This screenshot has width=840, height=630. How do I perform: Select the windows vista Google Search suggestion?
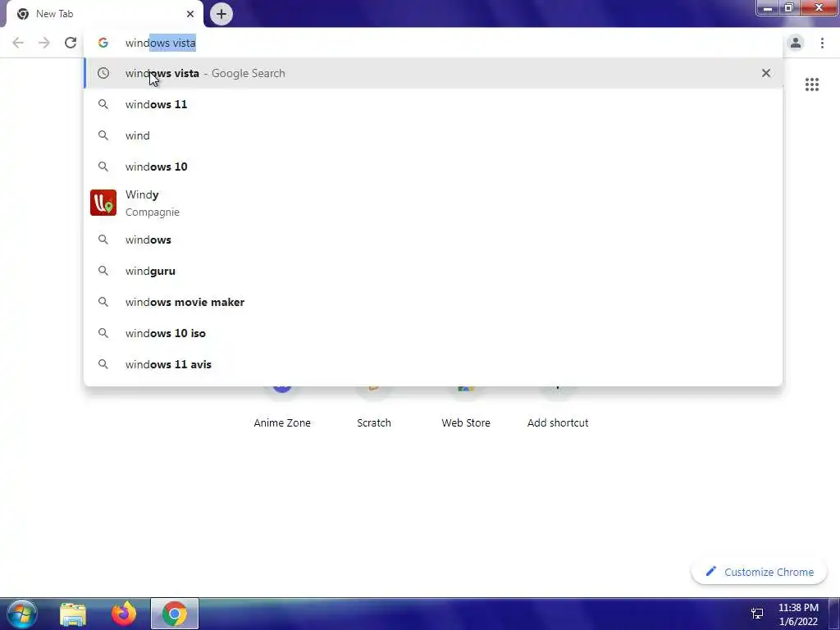point(433,73)
